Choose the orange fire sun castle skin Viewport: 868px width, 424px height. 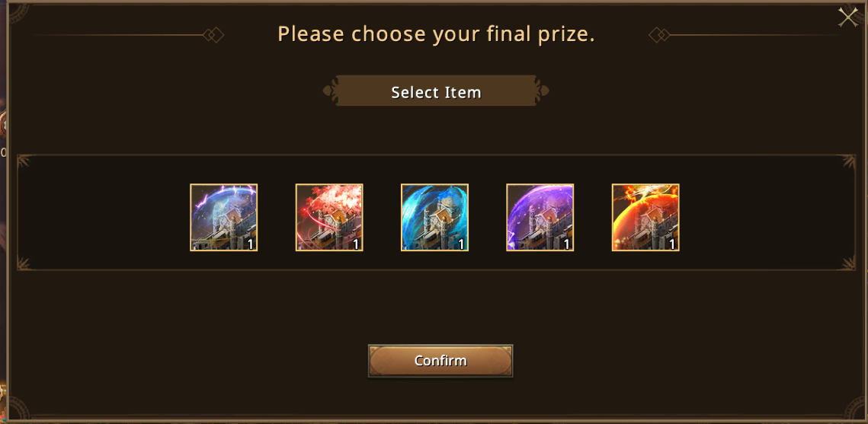coord(645,218)
